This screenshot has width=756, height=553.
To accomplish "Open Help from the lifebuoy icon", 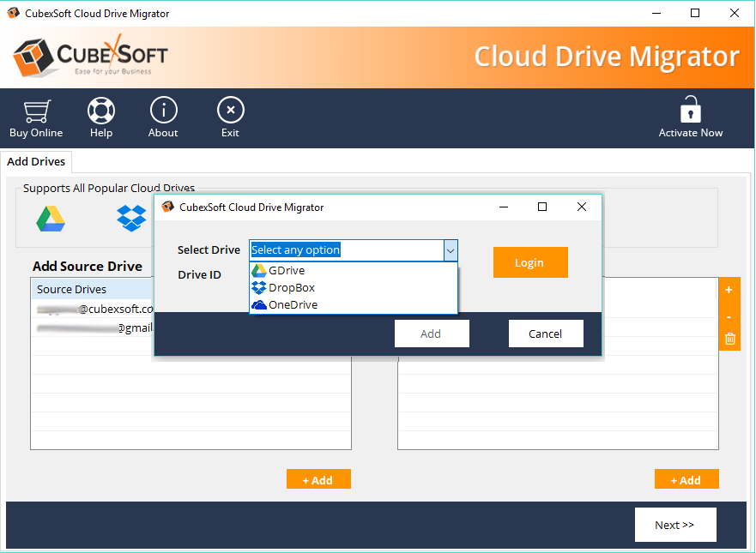I will tap(101, 111).
